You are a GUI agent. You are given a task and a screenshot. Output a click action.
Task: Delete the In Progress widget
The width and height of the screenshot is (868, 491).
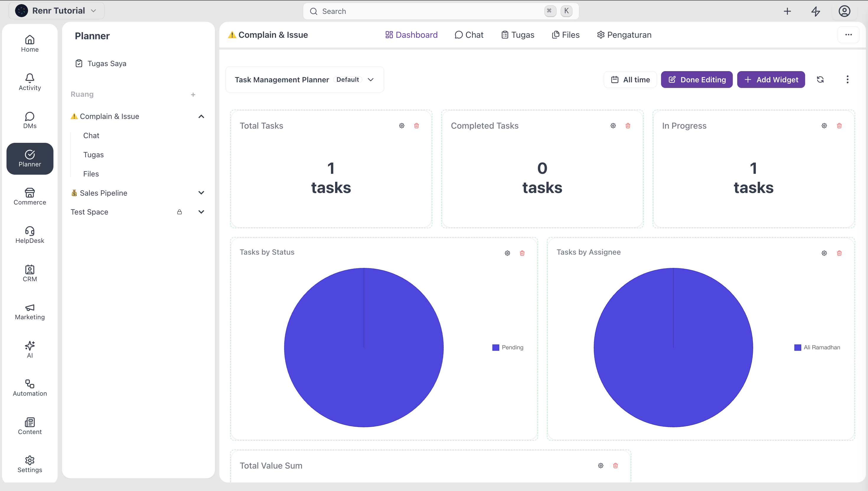[x=839, y=126]
